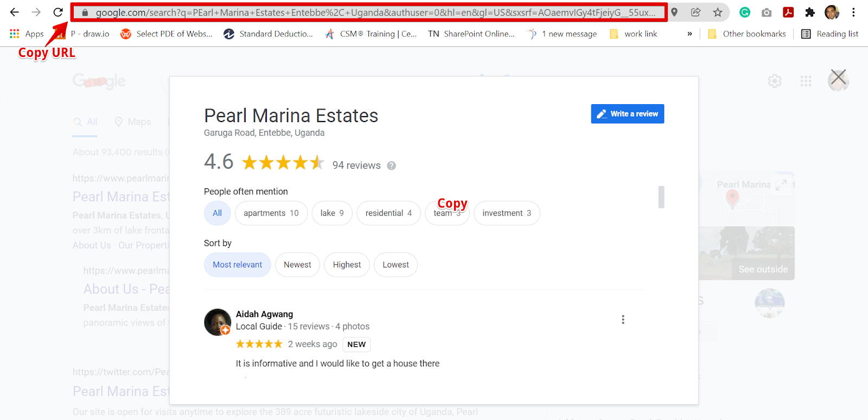Viewport: 868px width, 420px height.
Task: Sort reviews by Lowest rating
Action: [x=395, y=265]
